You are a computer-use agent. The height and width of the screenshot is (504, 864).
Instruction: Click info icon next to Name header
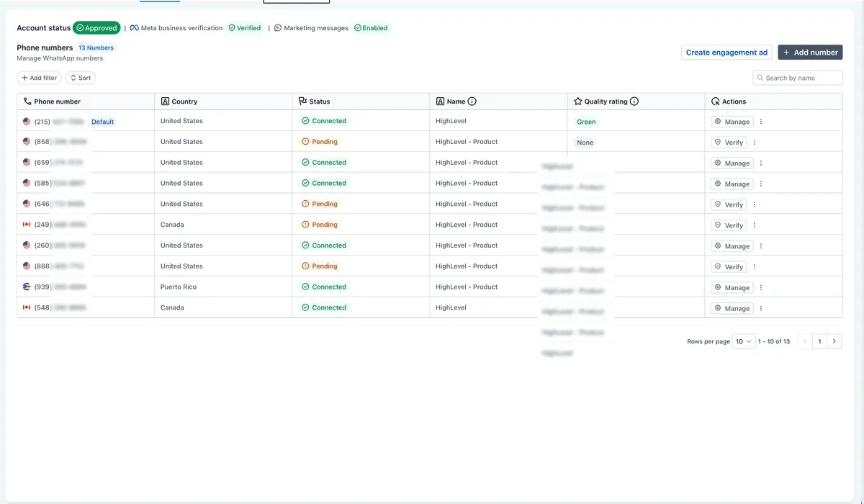point(472,102)
